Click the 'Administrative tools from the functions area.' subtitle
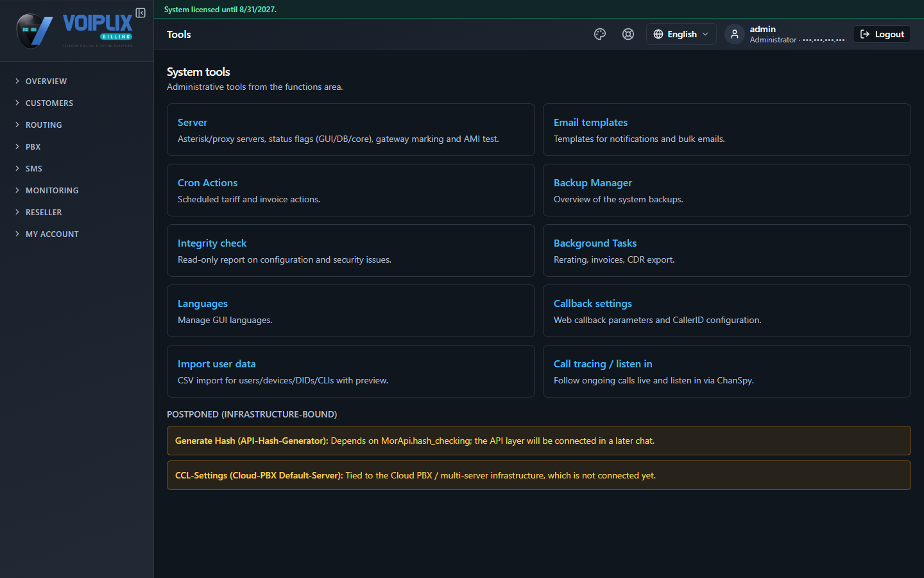Screen dimensions: 924x578 pyautogui.click(x=255, y=87)
